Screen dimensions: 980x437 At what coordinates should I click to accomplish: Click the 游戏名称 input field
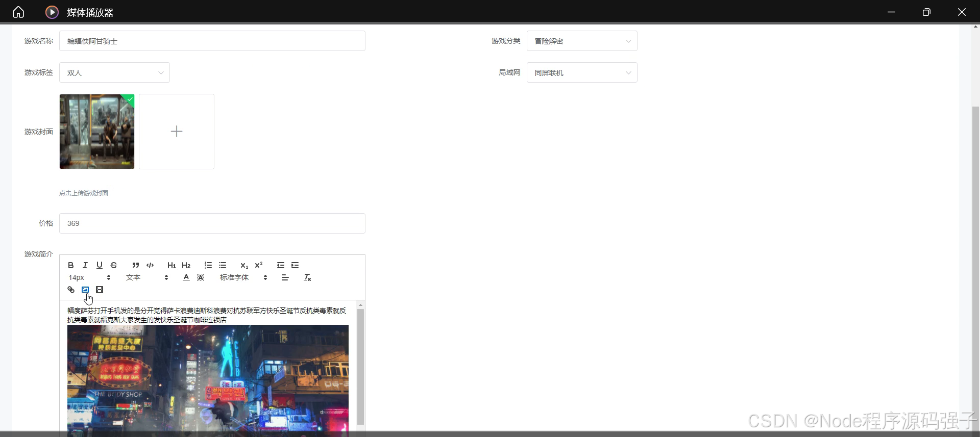point(212,41)
